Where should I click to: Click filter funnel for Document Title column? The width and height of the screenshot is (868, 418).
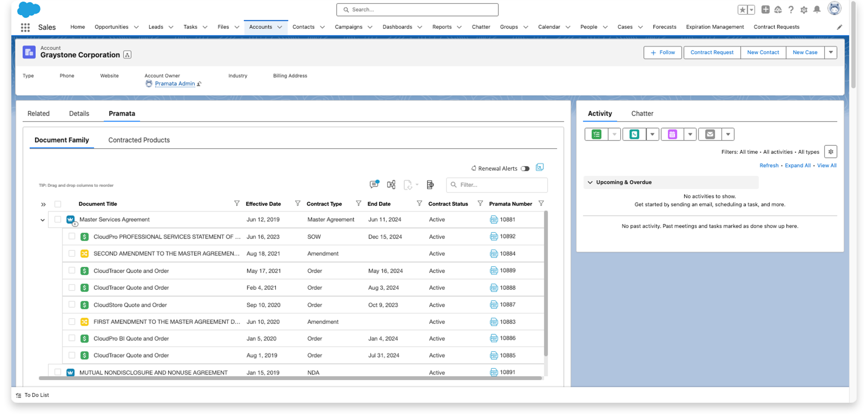point(237,203)
